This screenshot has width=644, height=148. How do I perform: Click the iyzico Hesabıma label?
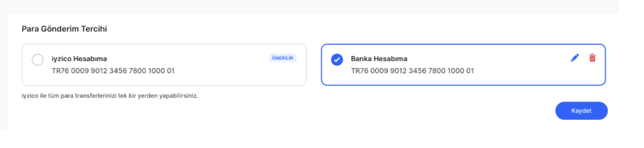79,59
